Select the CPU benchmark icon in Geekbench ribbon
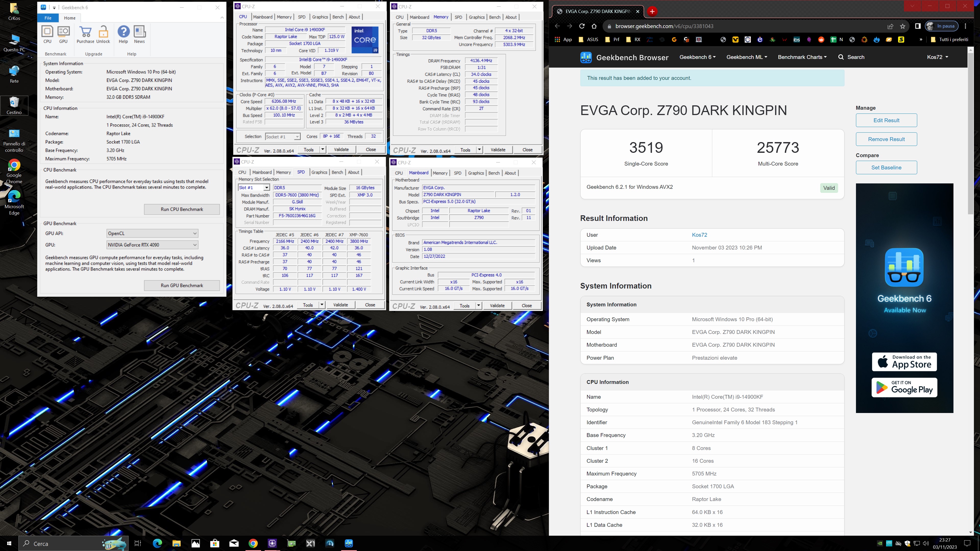Viewport: 980px width, 551px height. (x=47, y=35)
